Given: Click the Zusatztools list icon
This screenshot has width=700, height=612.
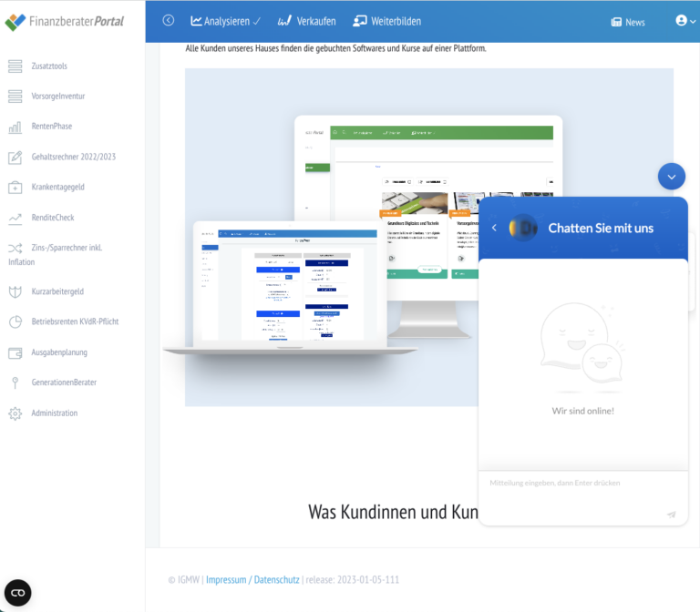Looking at the screenshot, I should click(x=15, y=66).
